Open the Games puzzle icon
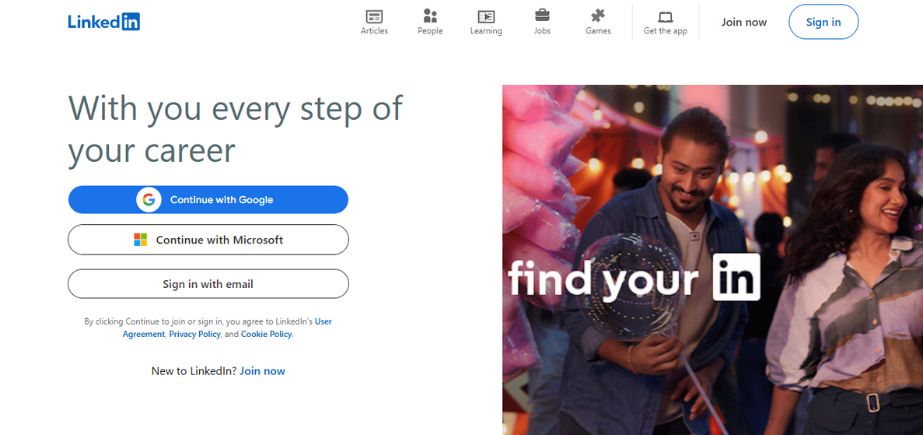The image size is (923, 435). pos(597,16)
